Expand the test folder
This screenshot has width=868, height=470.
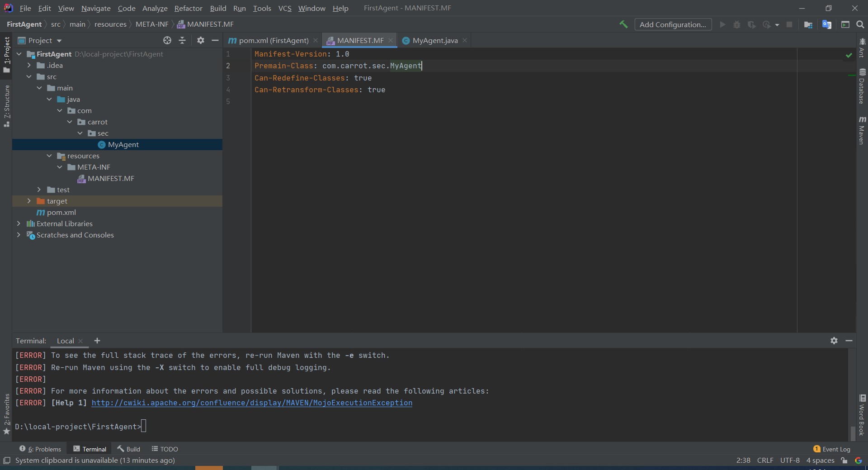[39, 190]
